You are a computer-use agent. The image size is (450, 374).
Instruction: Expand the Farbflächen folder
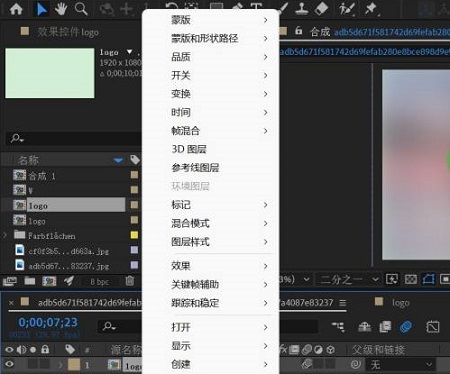(5, 235)
